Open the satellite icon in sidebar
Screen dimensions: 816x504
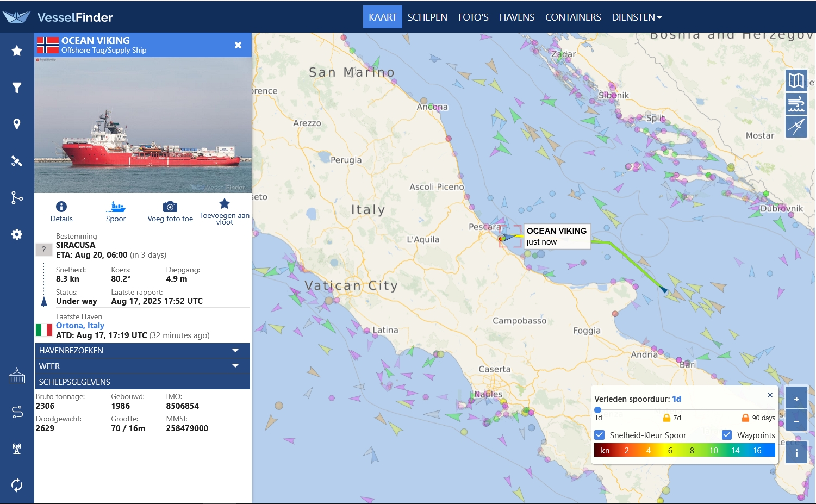pyautogui.click(x=17, y=161)
